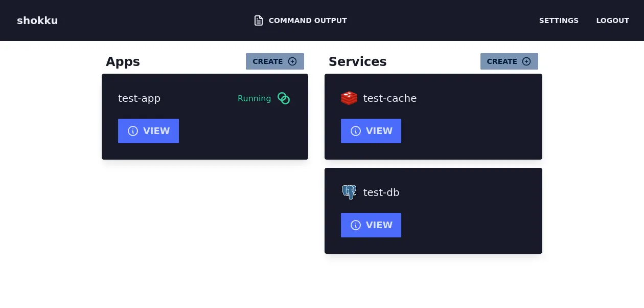
Task: Select the test-cache service name
Action: click(x=389, y=98)
